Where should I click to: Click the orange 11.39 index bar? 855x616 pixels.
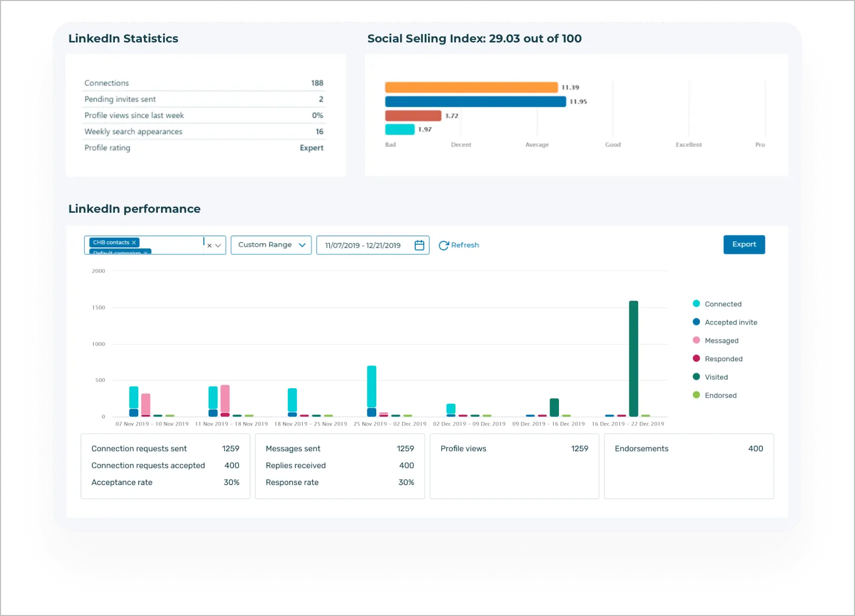[x=471, y=87]
